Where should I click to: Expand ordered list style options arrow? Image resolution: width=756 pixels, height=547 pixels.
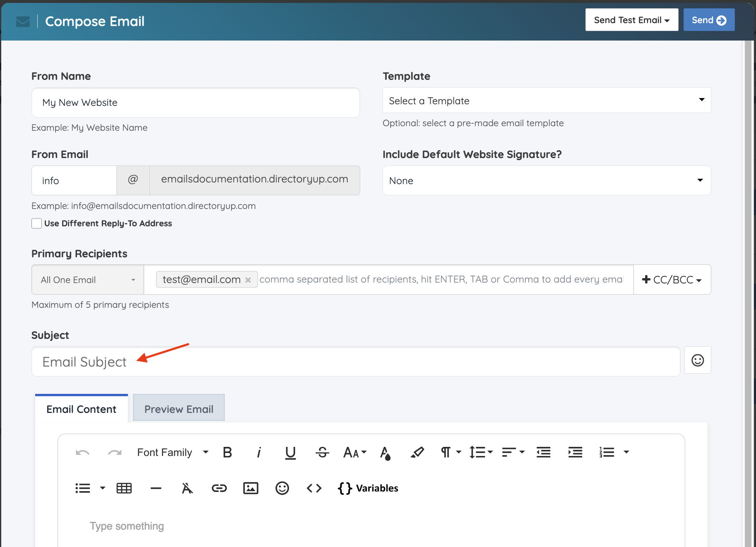626,452
